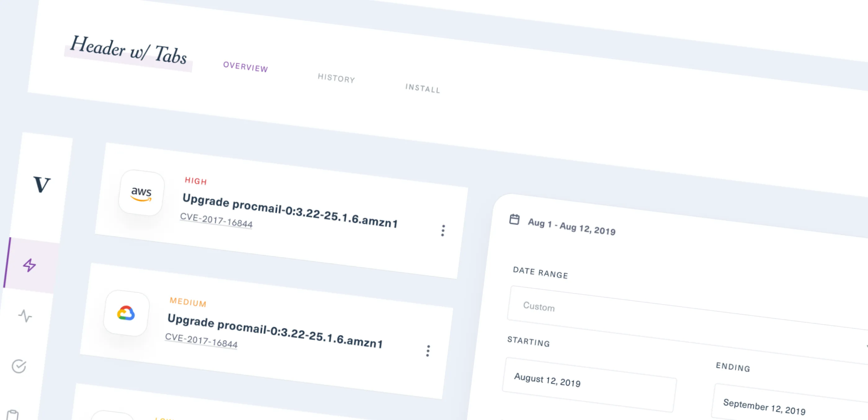Open the activity pulse sidebar icon
Screen dimensions: 868x420
coord(25,316)
